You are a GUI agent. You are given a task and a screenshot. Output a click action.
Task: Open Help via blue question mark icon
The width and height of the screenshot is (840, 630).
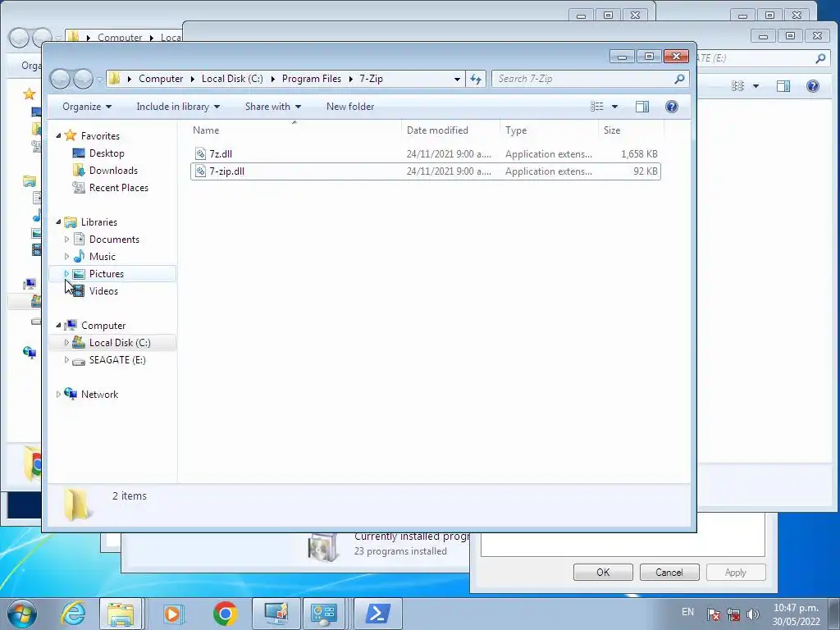(x=671, y=107)
